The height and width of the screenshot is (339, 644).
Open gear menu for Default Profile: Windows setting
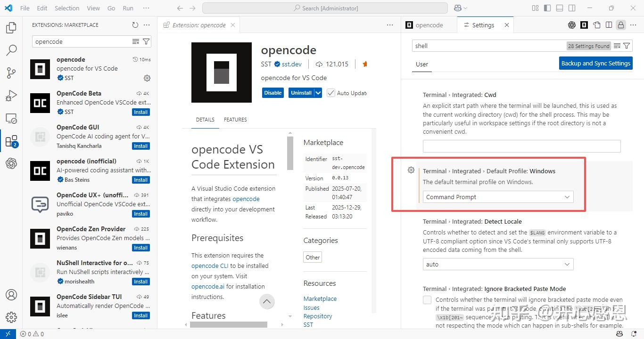411,170
